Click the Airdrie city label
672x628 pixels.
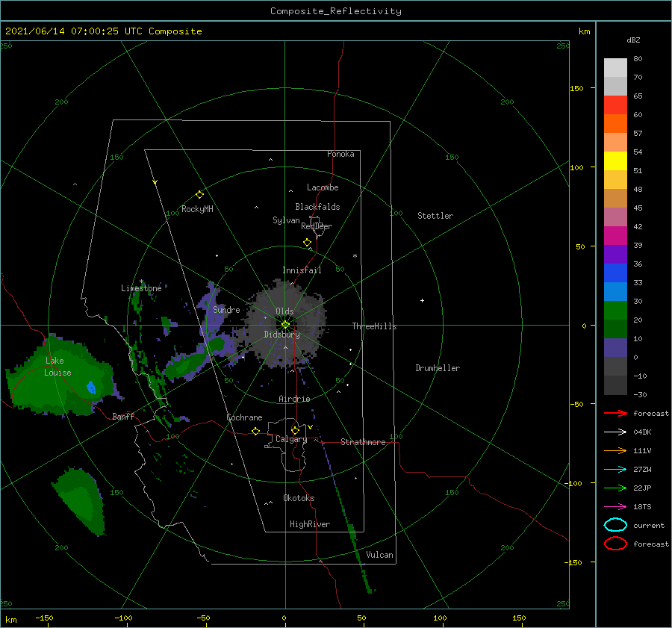pyautogui.click(x=294, y=399)
